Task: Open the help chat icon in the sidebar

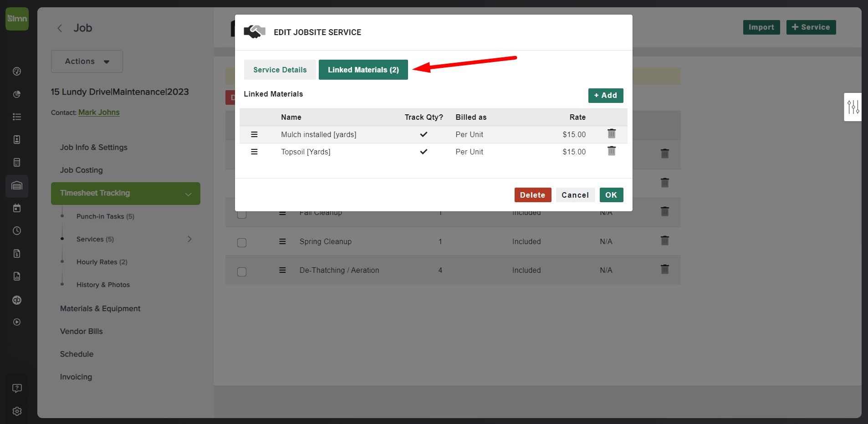Action: tap(17, 388)
